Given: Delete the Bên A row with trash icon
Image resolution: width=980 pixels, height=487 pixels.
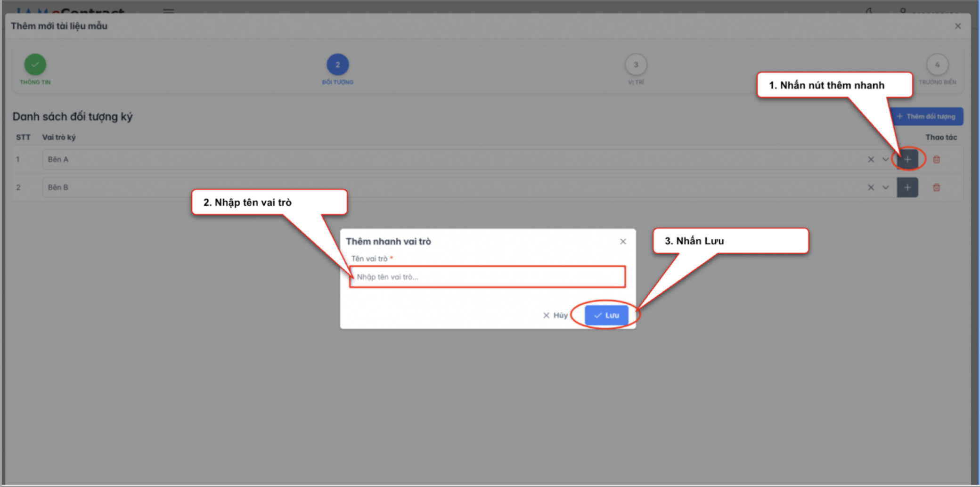Looking at the screenshot, I should (936, 160).
